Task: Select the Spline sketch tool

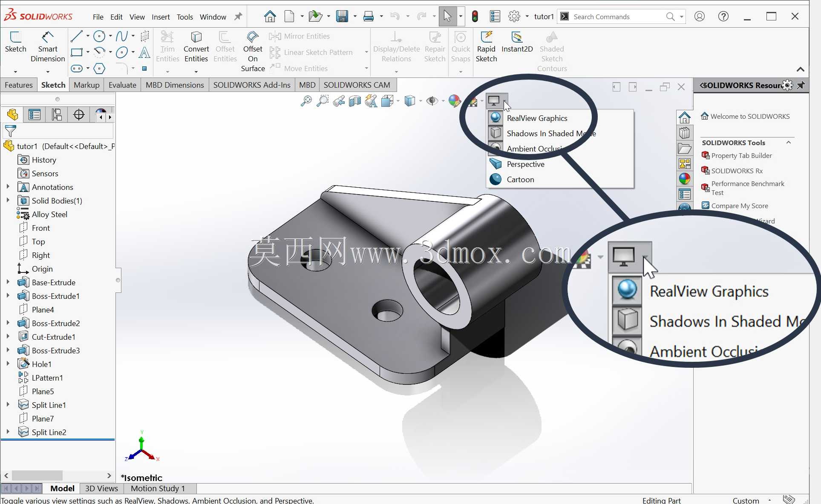Action: (122, 36)
